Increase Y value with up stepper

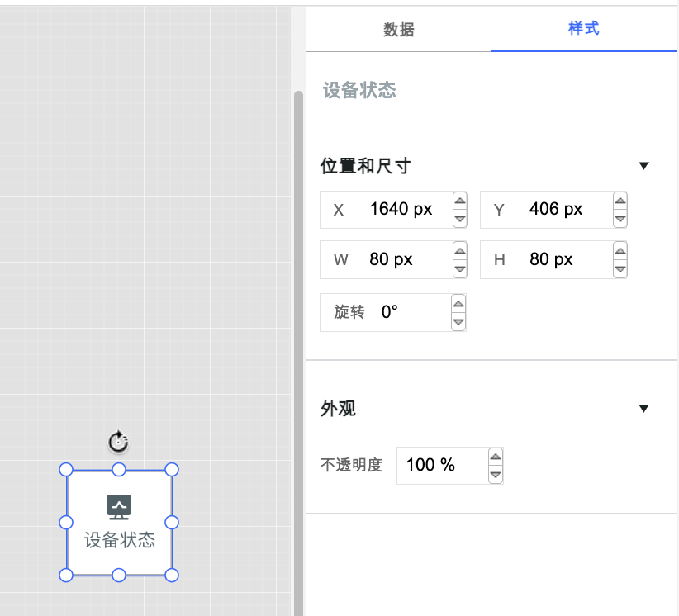pyautogui.click(x=620, y=201)
